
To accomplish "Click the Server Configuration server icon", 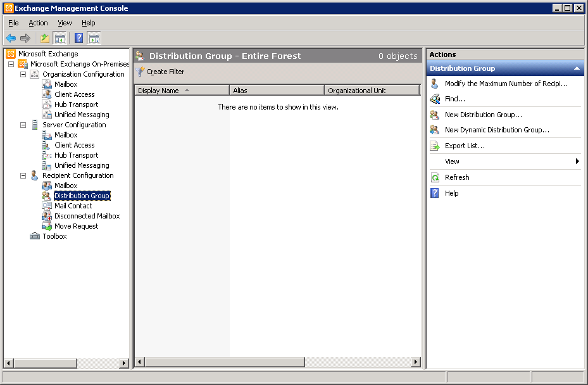I will click(x=35, y=125).
